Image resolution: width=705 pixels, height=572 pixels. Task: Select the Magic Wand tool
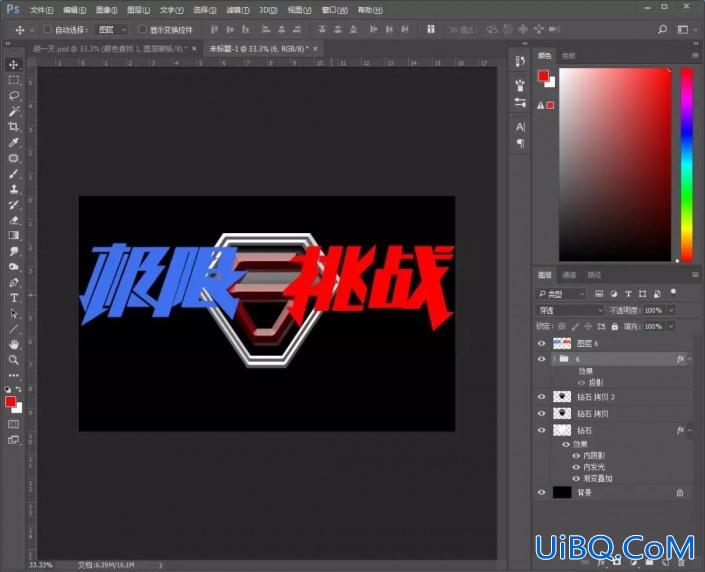(x=13, y=111)
